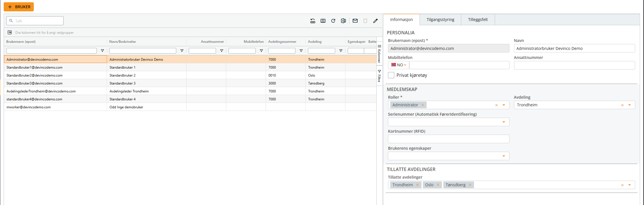The height and width of the screenshot is (205, 644).
Task: Click the 3000 department number cell
Action: [286, 83]
